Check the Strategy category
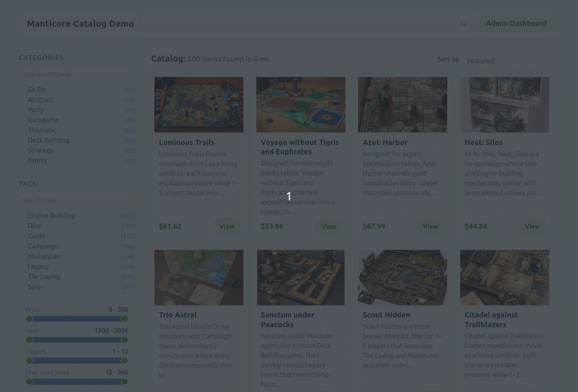The image size is (578, 392). pos(21,150)
